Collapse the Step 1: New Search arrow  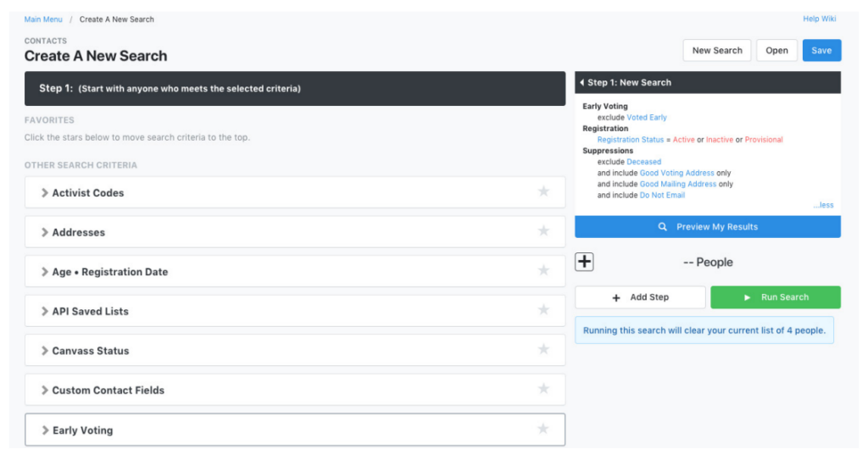click(x=582, y=83)
